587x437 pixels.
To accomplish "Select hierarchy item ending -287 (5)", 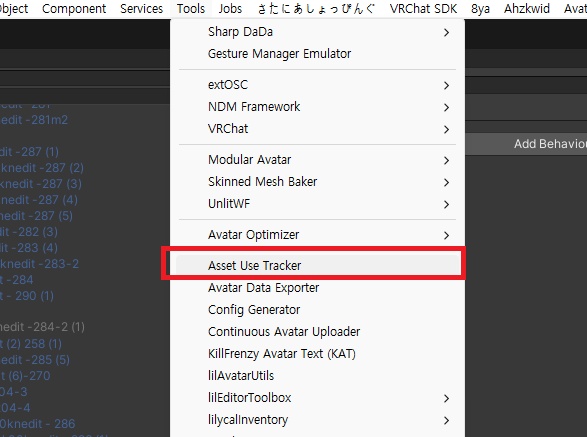I will [36, 216].
